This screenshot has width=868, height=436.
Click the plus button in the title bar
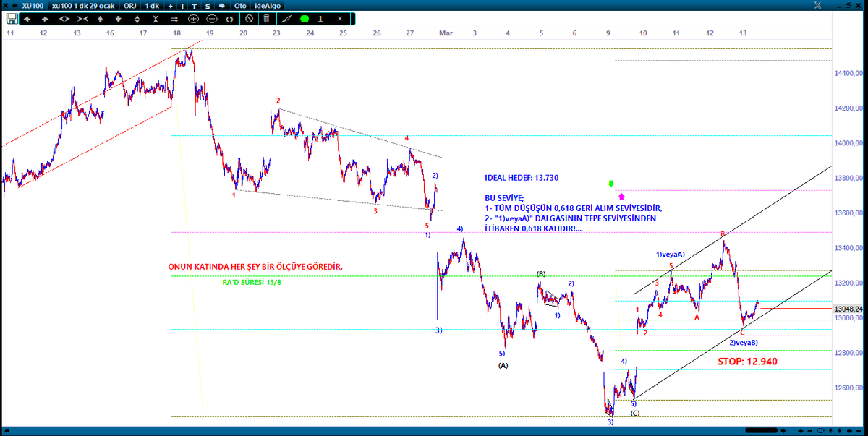(x=171, y=6)
